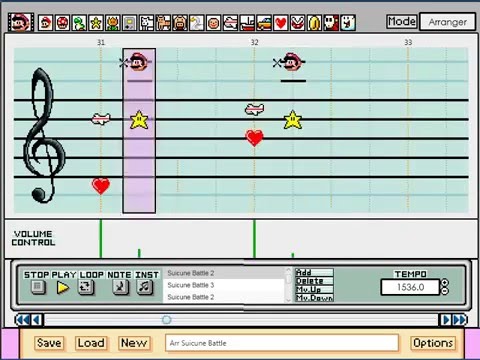Viewport: 480px width, 360px height.
Task: Choose the Star instrument in toolbar
Action: coord(96,23)
